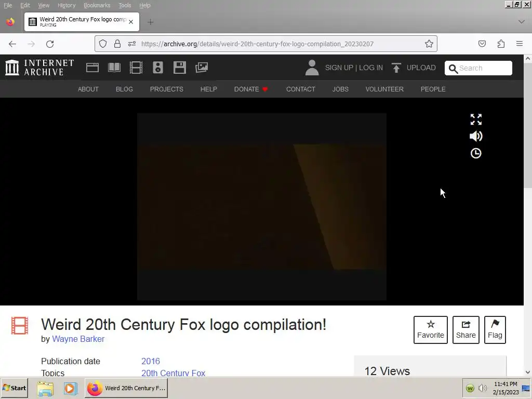532x399 pixels.
Task: Open the 20th Century Fox topic link
Action: coord(174,373)
